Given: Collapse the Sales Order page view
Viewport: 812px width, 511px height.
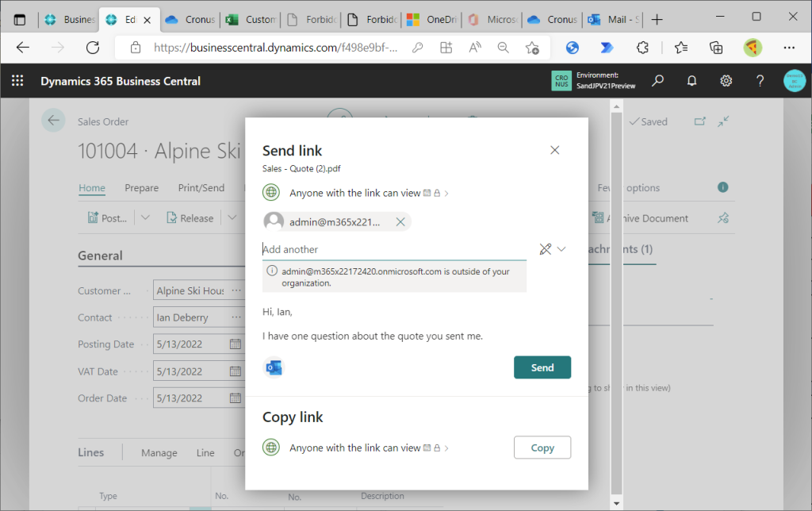Looking at the screenshot, I should coord(723,121).
